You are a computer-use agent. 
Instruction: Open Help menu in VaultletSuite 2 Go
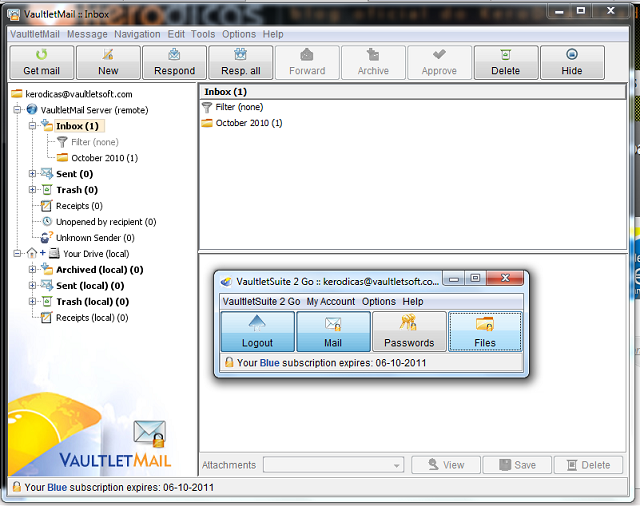(413, 302)
